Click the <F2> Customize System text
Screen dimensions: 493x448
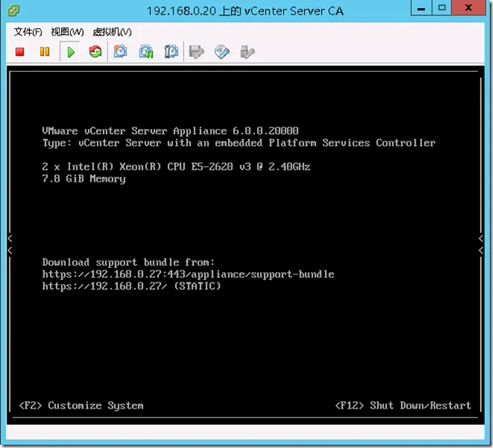81,405
